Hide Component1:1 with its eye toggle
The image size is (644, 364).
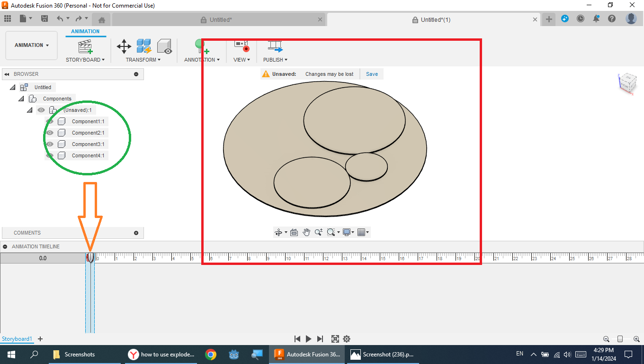click(x=49, y=121)
